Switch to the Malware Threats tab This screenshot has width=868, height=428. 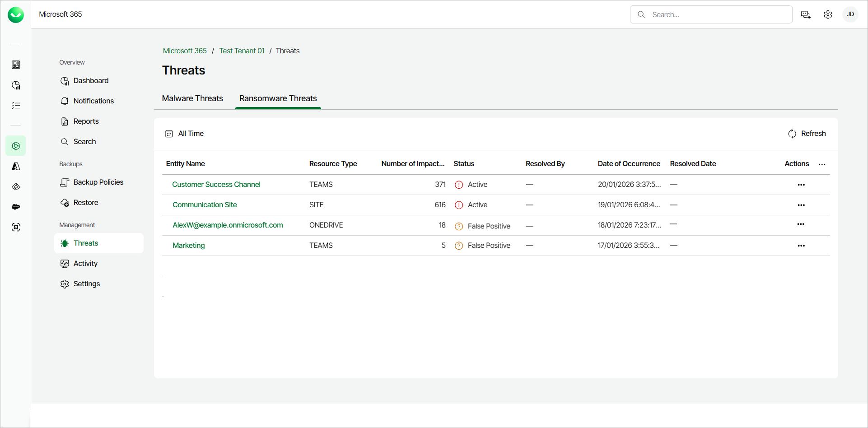(x=192, y=98)
